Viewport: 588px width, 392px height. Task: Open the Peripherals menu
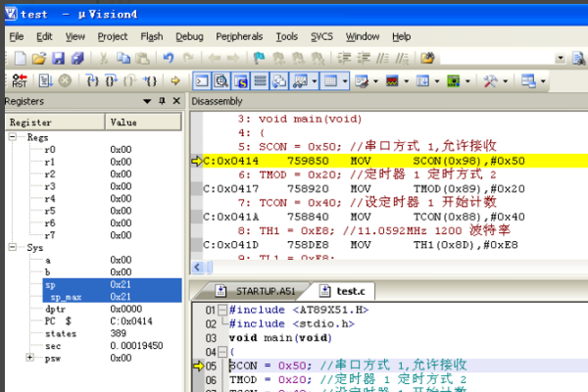pyautogui.click(x=238, y=36)
